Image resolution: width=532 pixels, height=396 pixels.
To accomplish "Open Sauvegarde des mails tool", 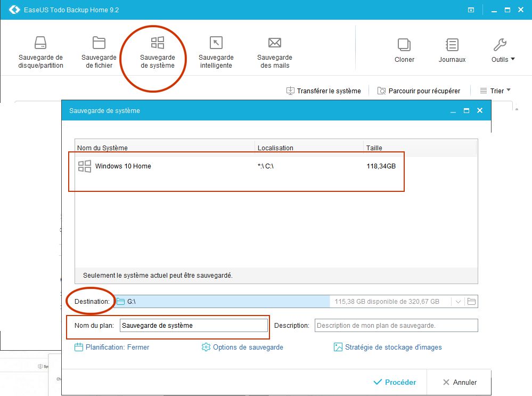I will click(x=274, y=52).
